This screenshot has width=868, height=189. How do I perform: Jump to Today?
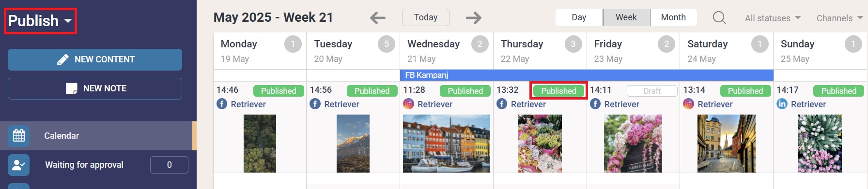click(426, 17)
